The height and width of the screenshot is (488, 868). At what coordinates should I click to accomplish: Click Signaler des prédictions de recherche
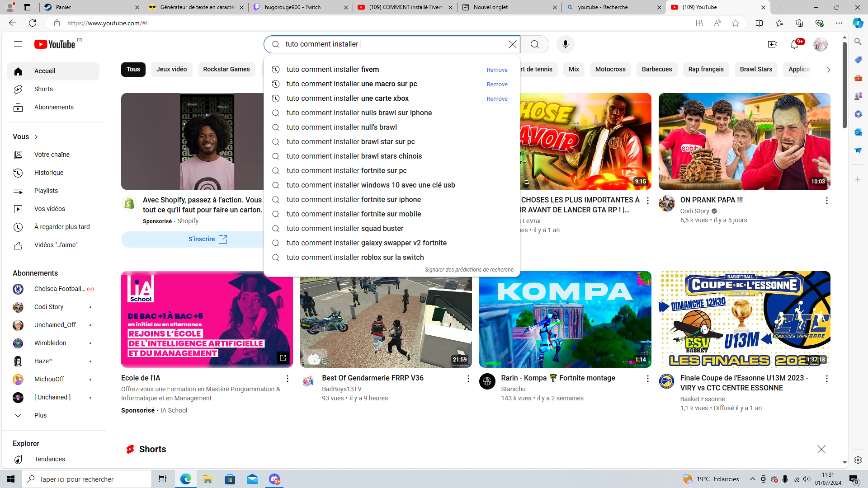click(x=469, y=270)
